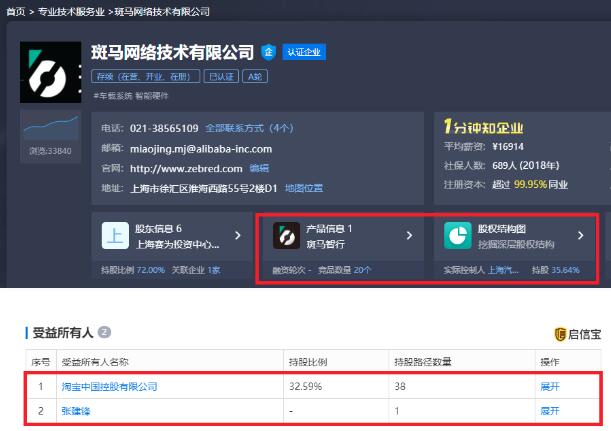Click 挖掘深层股权结构 subtitle
The height and width of the screenshot is (431, 611).
coord(516,244)
